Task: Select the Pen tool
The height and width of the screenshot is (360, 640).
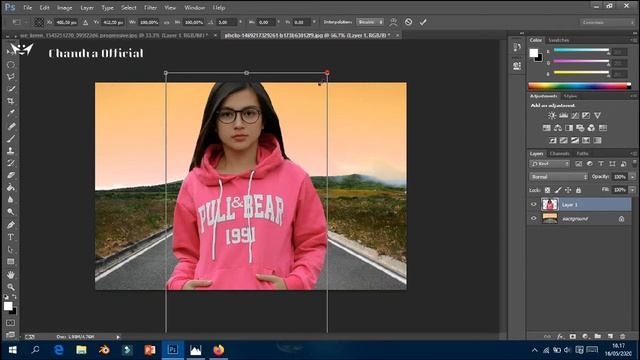Action: click(x=11, y=224)
